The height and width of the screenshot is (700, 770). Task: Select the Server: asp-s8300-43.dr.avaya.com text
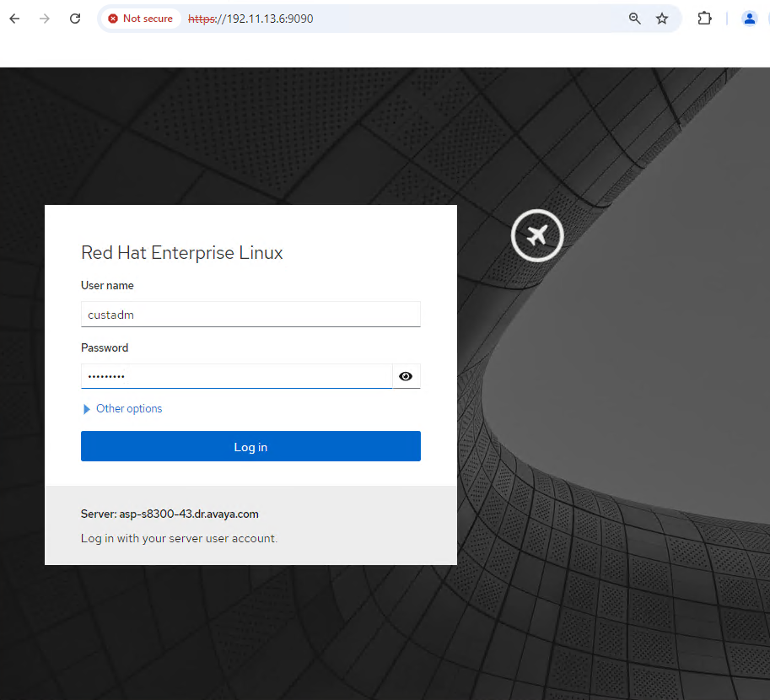170,514
